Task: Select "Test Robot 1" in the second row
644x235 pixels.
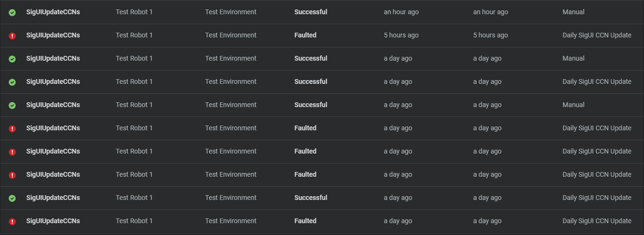Action: (134, 35)
